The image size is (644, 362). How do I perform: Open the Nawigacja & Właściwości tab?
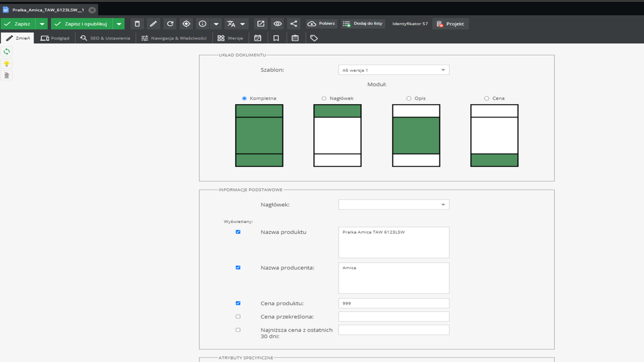(x=174, y=38)
